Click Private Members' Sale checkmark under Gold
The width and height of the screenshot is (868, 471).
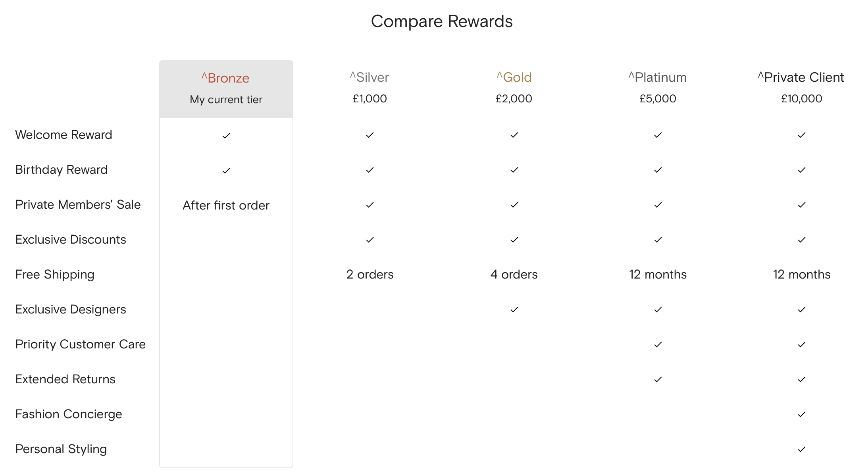pyautogui.click(x=514, y=205)
